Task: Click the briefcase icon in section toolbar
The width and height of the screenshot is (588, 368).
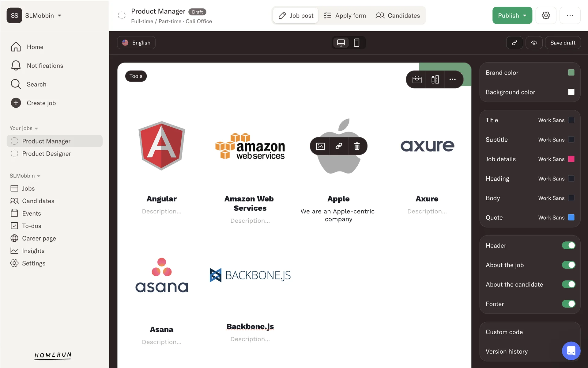Action: pos(417,79)
